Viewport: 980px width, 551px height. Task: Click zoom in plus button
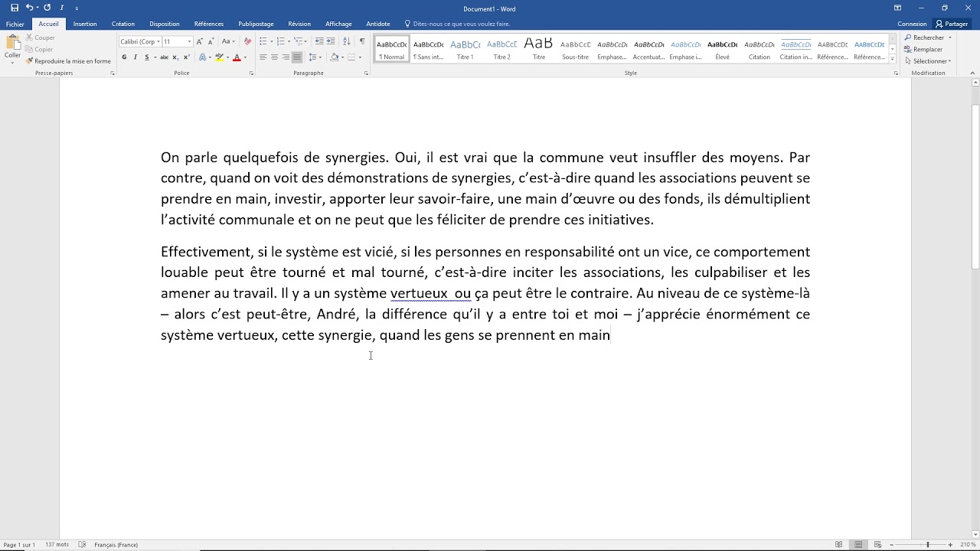951,545
